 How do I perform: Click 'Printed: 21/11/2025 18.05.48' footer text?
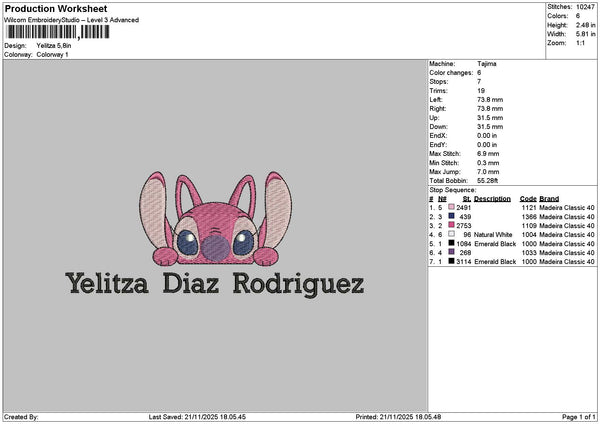[398, 417]
